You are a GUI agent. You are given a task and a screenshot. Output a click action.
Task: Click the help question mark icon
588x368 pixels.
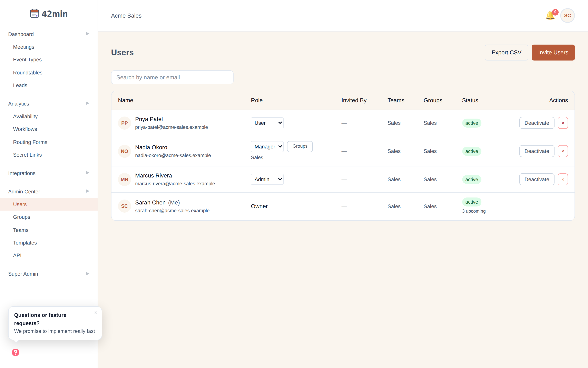(x=16, y=352)
